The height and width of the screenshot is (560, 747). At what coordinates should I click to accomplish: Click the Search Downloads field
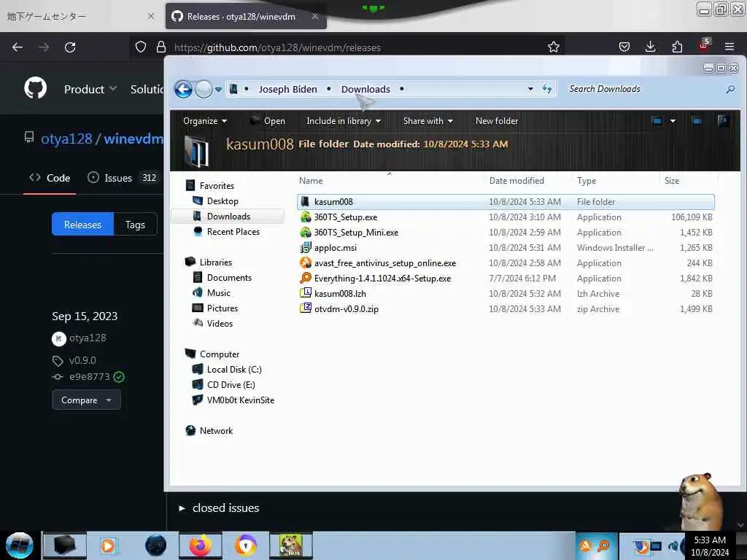click(646, 89)
